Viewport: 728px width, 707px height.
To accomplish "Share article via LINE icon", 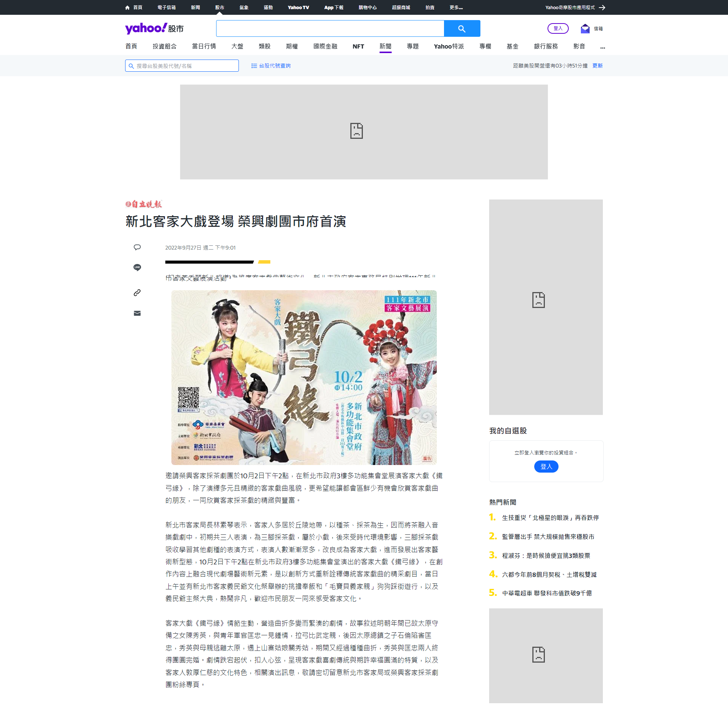I will point(137,267).
